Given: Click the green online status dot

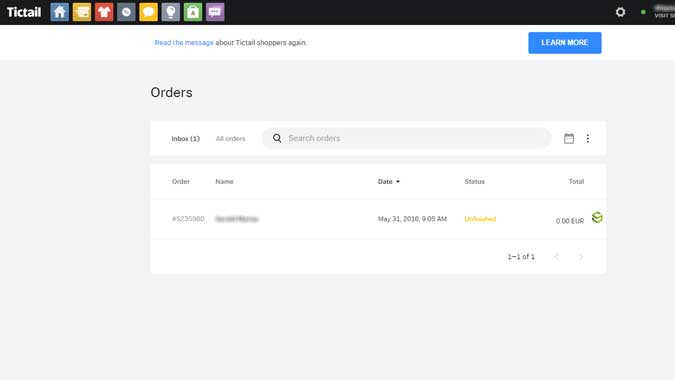Looking at the screenshot, I should pos(643,12).
